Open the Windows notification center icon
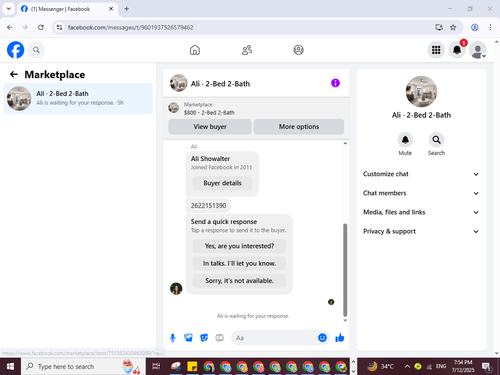 coord(487,367)
